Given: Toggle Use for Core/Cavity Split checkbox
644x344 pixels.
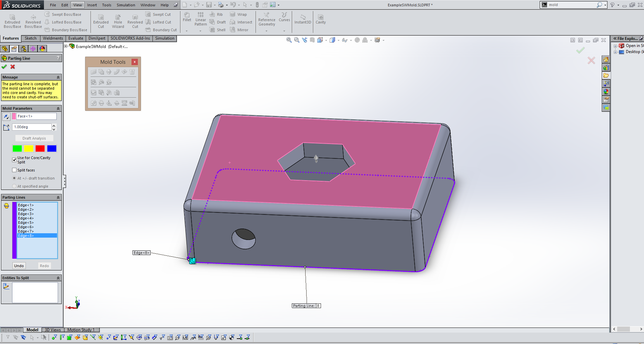Looking at the screenshot, I should 14,160.
